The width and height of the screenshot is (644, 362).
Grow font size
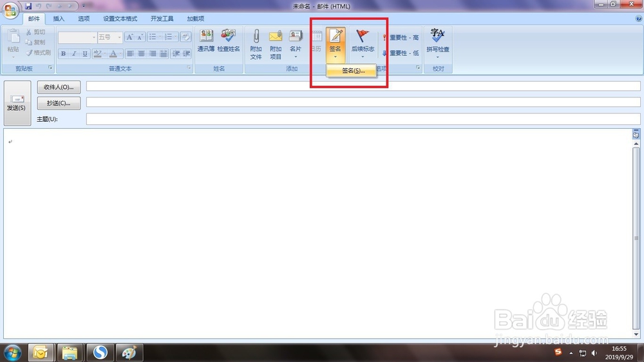click(129, 37)
